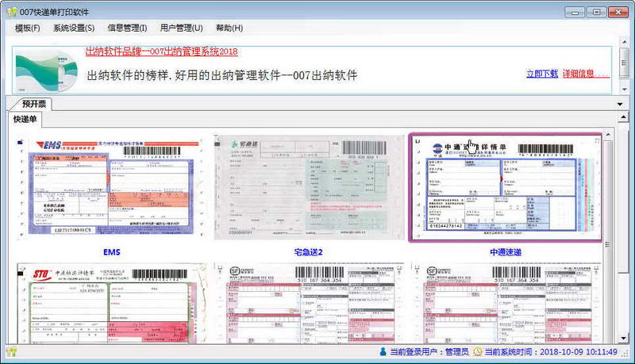The height and width of the screenshot is (364, 635).
Task: Click the title bar app icon
Action: click(12, 12)
